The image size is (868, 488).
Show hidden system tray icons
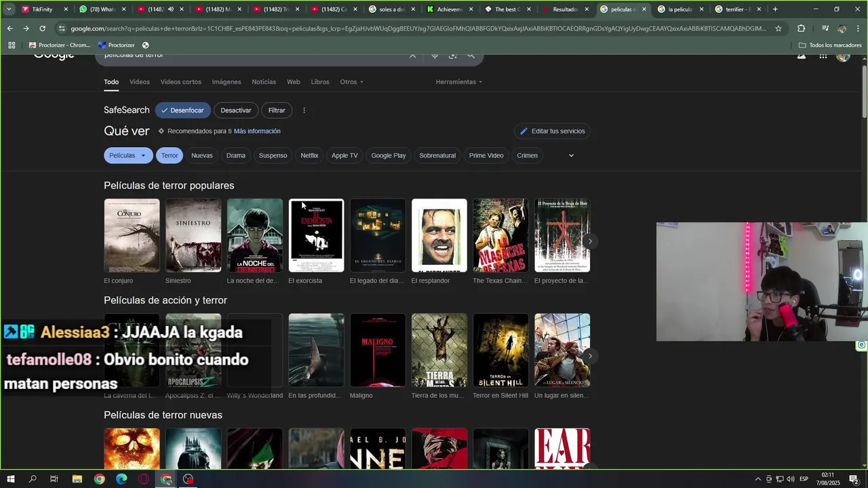[x=758, y=479]
